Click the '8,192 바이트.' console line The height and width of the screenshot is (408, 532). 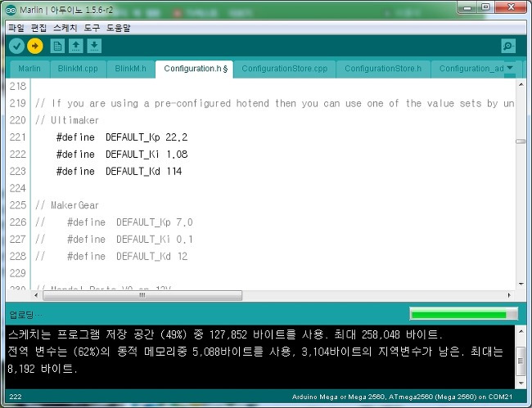[x=43, y=369]
